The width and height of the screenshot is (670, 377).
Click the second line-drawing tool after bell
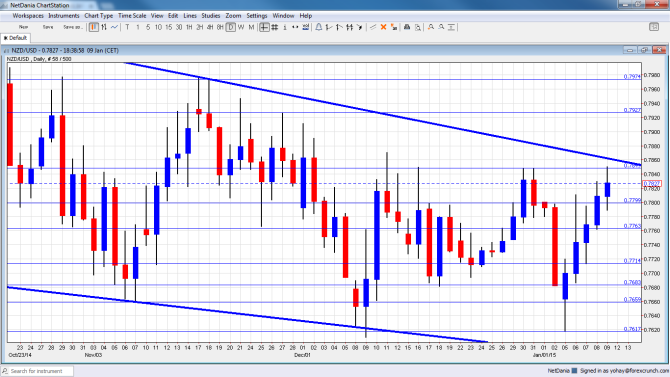pos(339,27)
